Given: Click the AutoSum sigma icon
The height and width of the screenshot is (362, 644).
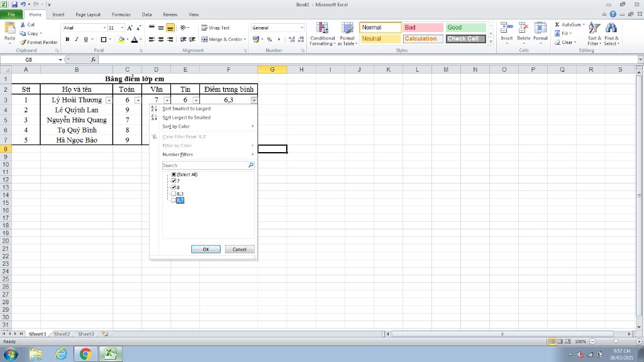Looking at the screenshot, I should click(557, 25).
